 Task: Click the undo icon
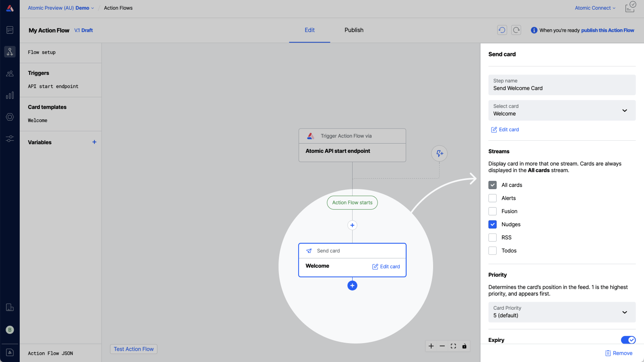[x=502, y=30]
